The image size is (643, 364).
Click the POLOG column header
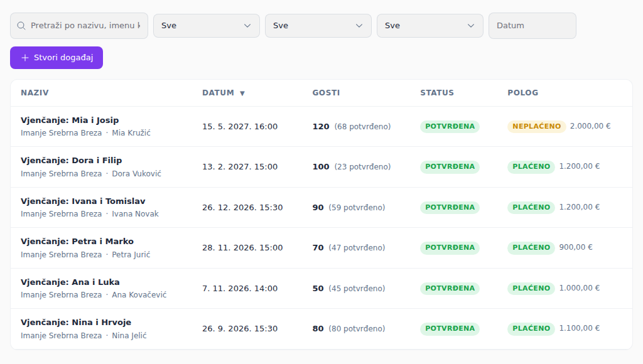(x=523, y=93)
